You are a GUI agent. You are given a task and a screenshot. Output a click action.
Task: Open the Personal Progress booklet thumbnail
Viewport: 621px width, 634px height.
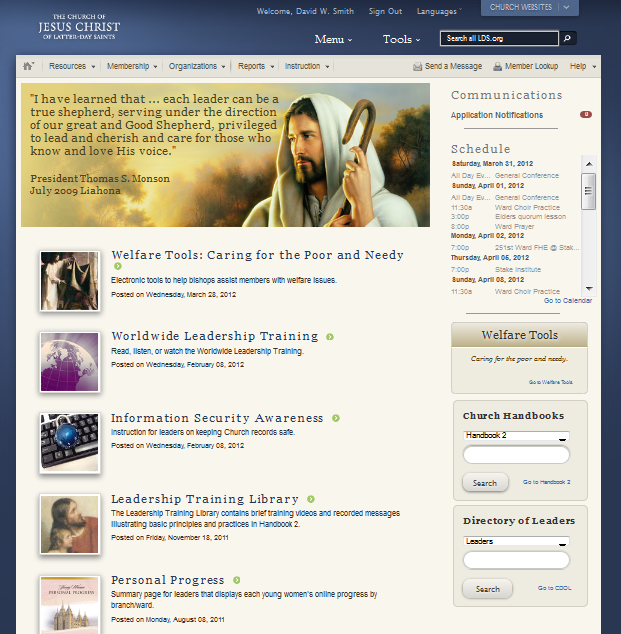click(70, 605)
